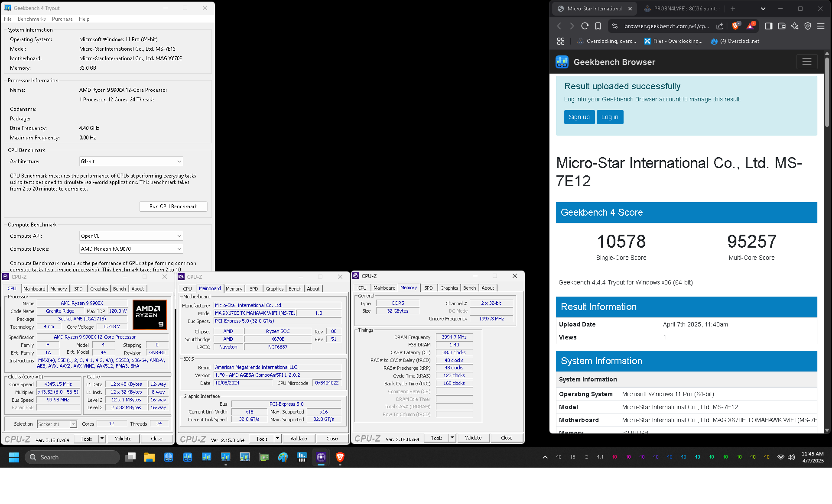Image resolution: width=832 pixels, height=504 pixels.
Task: Open Windows Start menu
Action: coord(14,457)
